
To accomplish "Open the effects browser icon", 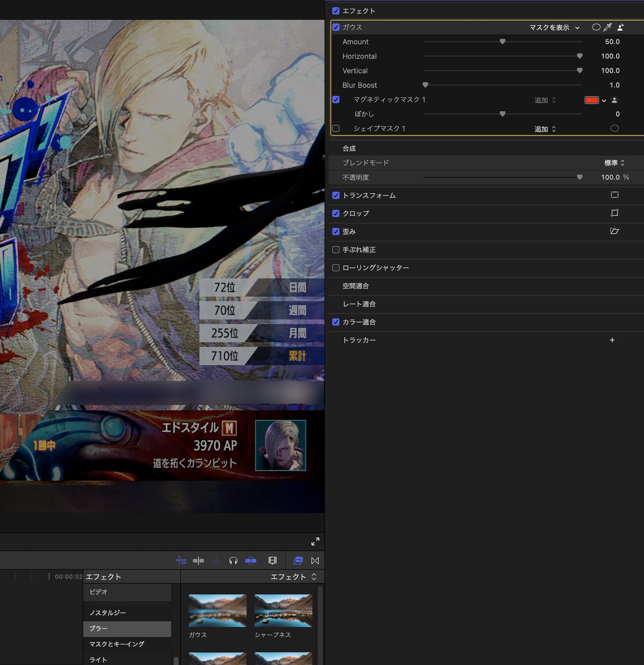I will (x=298, y=560).
